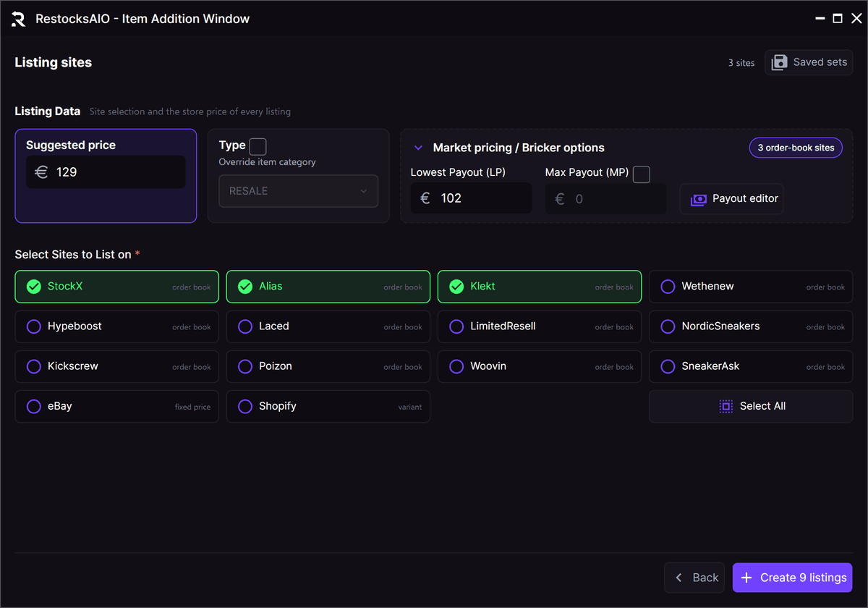Viewport: 868px width, 608px height.
Task: Click the Select All dashed-square icon
Action: pos(726,407)
